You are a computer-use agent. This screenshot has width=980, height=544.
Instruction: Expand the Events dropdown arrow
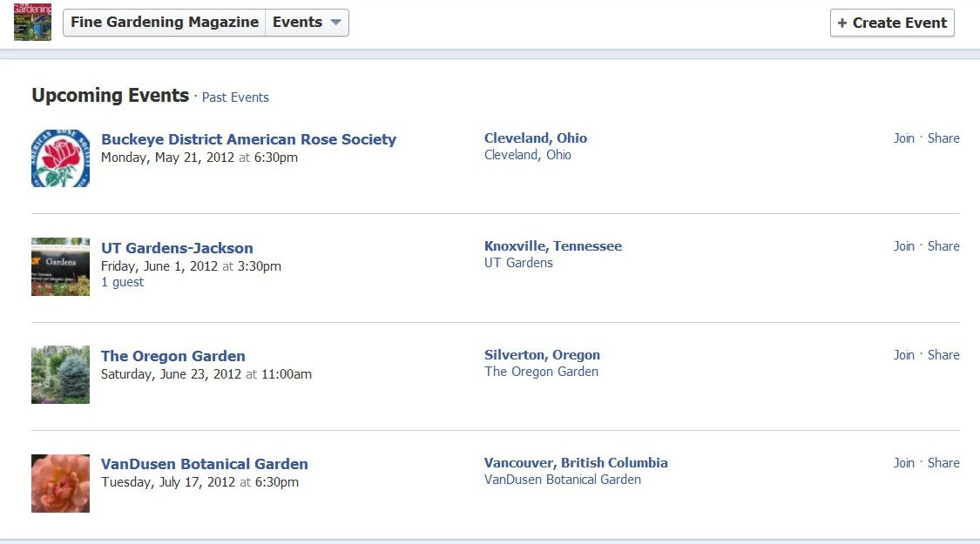pos(335,23)
